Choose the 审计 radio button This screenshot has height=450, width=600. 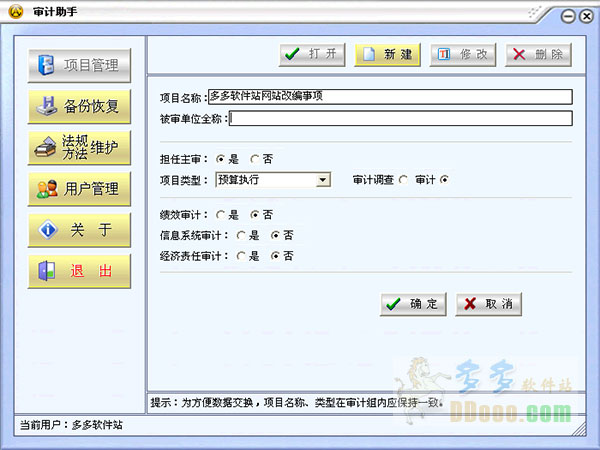pos(444,179)
